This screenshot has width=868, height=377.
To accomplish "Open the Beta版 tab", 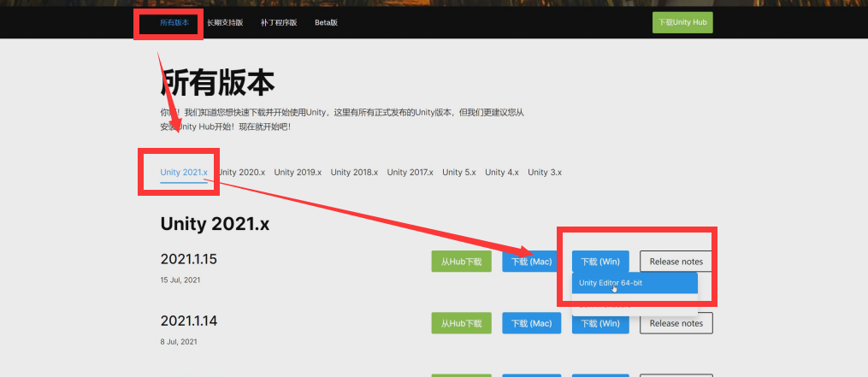I will [326, 23].
